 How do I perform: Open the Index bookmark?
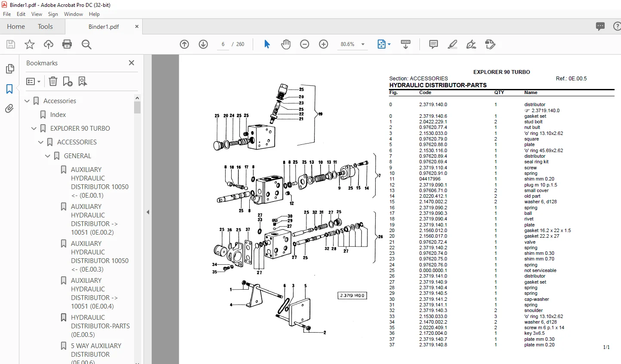coord(58,115)
